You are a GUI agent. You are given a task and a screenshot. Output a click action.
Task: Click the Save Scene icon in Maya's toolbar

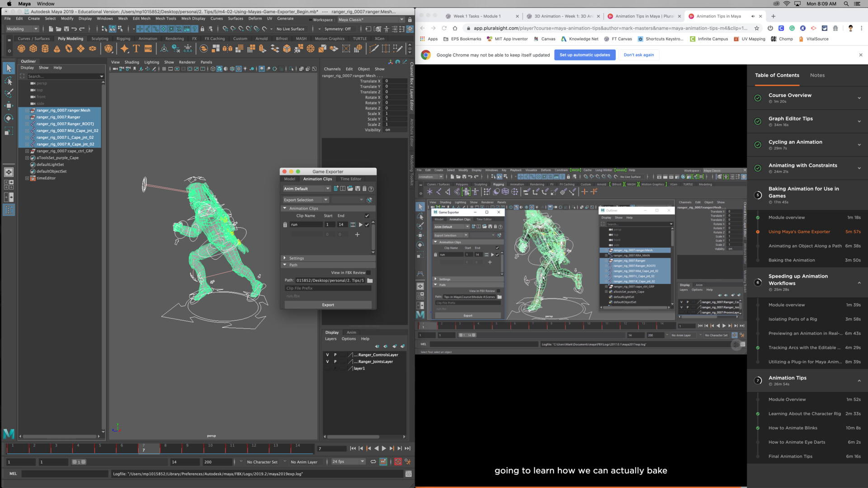tap(66, 29)
